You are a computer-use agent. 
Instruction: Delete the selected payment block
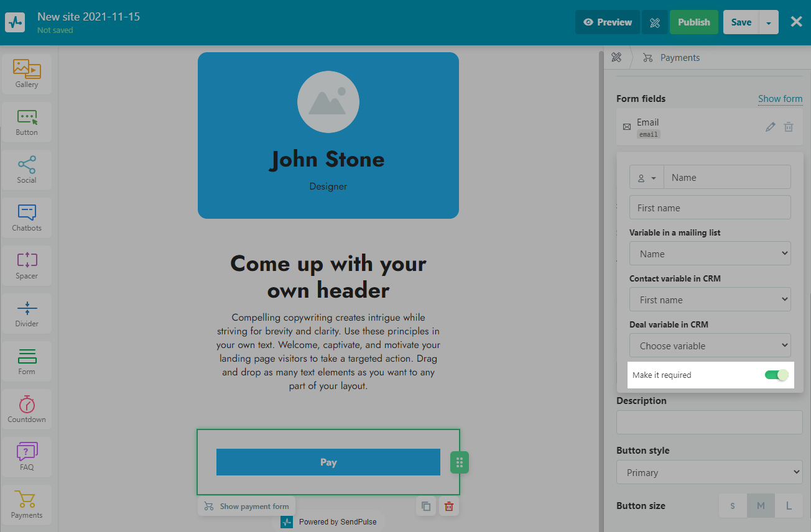[x=448, y=506]
